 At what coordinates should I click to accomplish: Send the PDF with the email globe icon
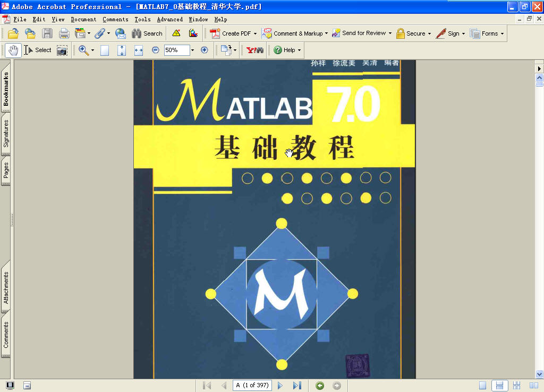click(121, 33)
